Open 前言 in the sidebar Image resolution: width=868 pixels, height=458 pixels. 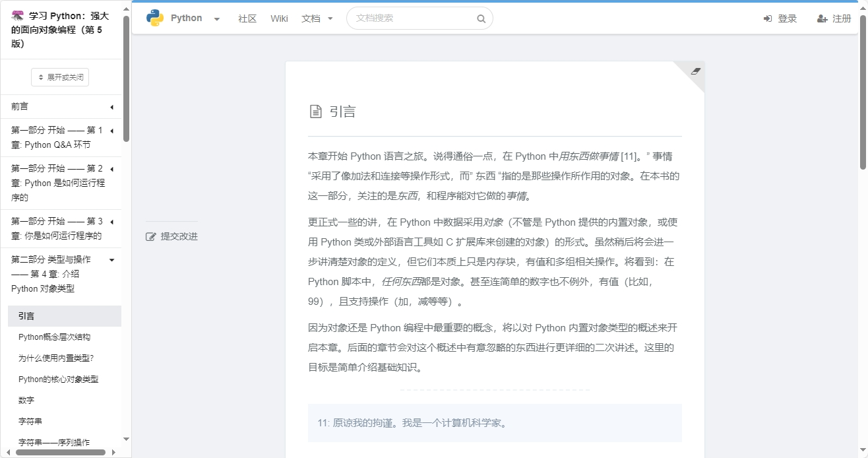[x=20, y=106]
